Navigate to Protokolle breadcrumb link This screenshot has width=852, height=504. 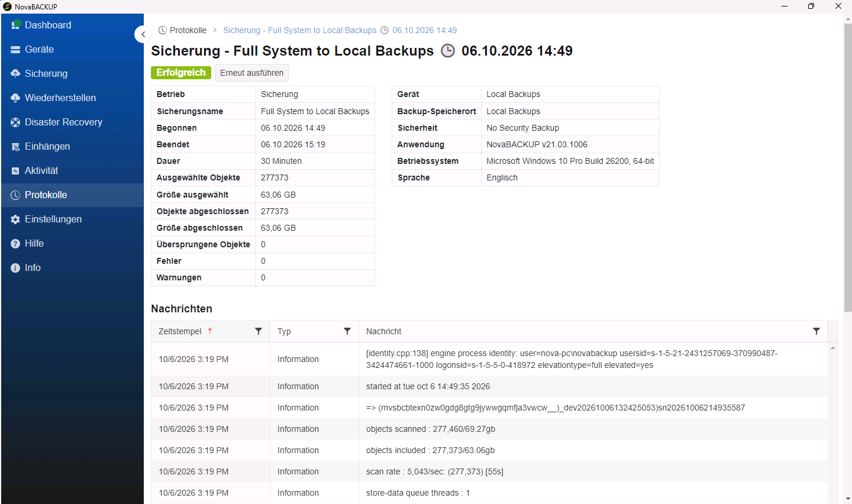(188, 30)
